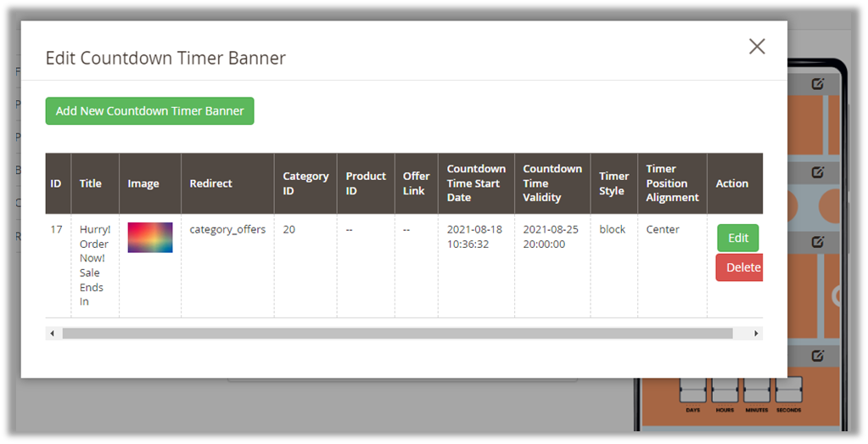The height and width of the screenshot is (444, 868).
Task: Click the SECONDS counter box in preview
Action: pyautogui.click(x=788, y=391)
